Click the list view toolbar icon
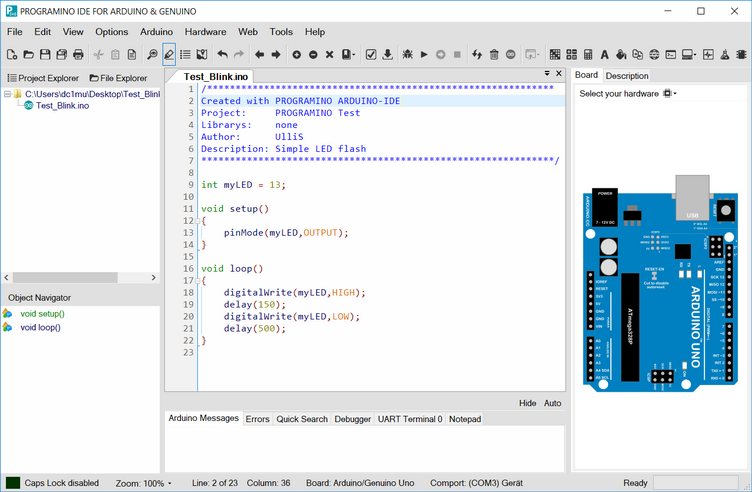This screenshot has width=752, height=492. pyautogui.click(x=185, y=55)
